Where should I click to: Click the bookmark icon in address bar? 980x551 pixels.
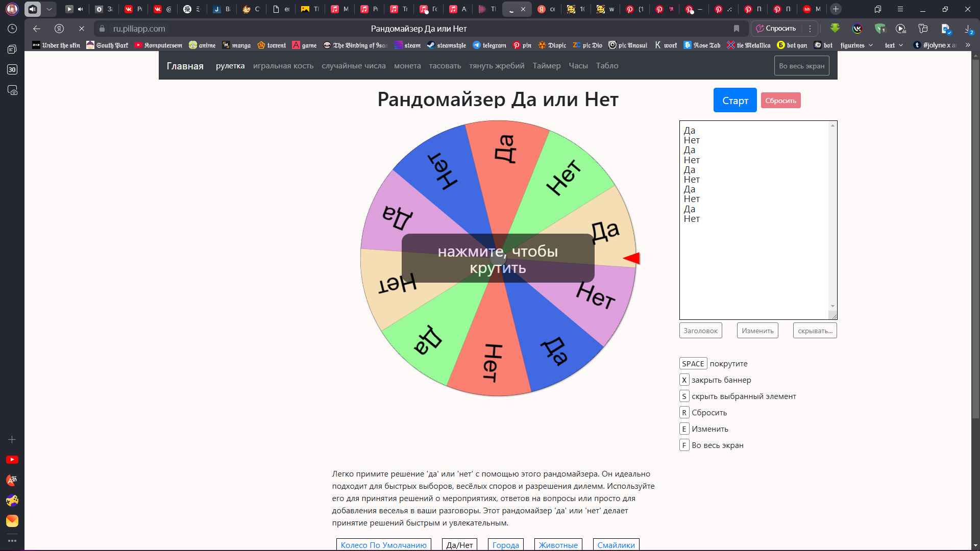click(x=736, y=29)
